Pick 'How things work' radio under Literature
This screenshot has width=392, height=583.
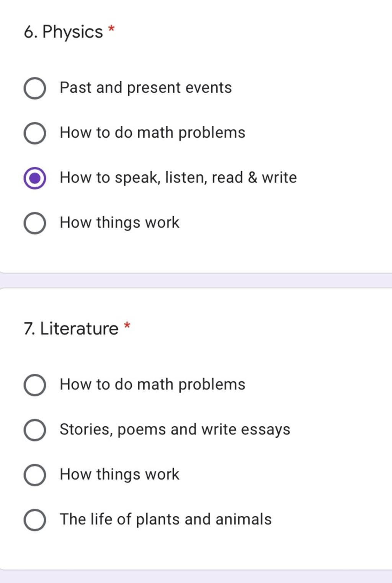pyautogui.click(x=35, y=475)
